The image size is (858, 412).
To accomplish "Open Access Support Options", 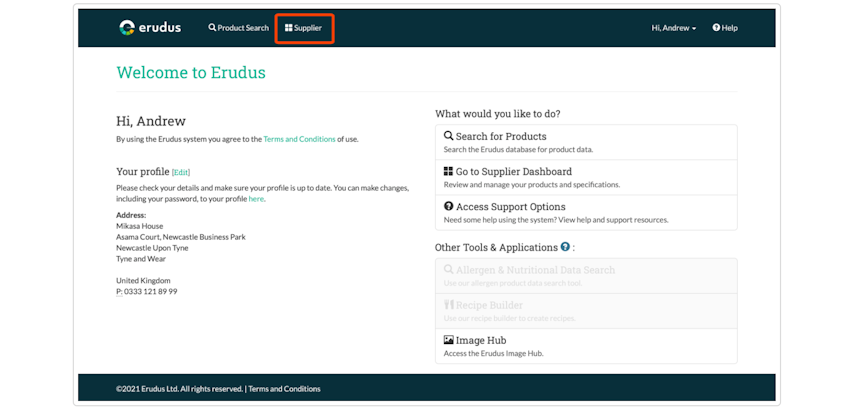I will tap(586, 212).
